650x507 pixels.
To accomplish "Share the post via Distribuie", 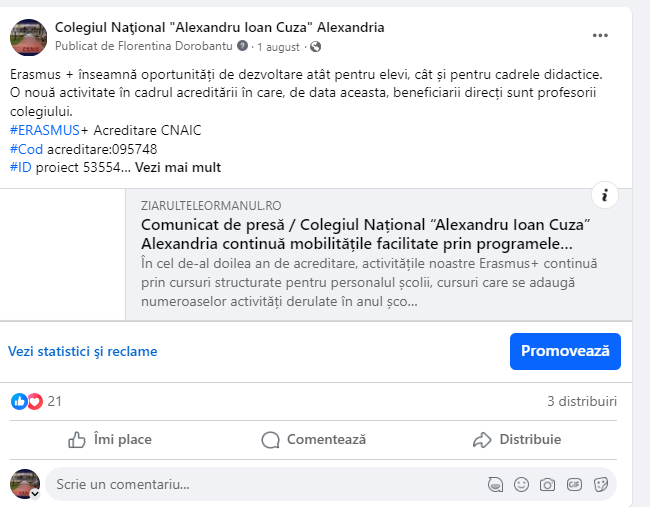I will (x=517, y=439).
